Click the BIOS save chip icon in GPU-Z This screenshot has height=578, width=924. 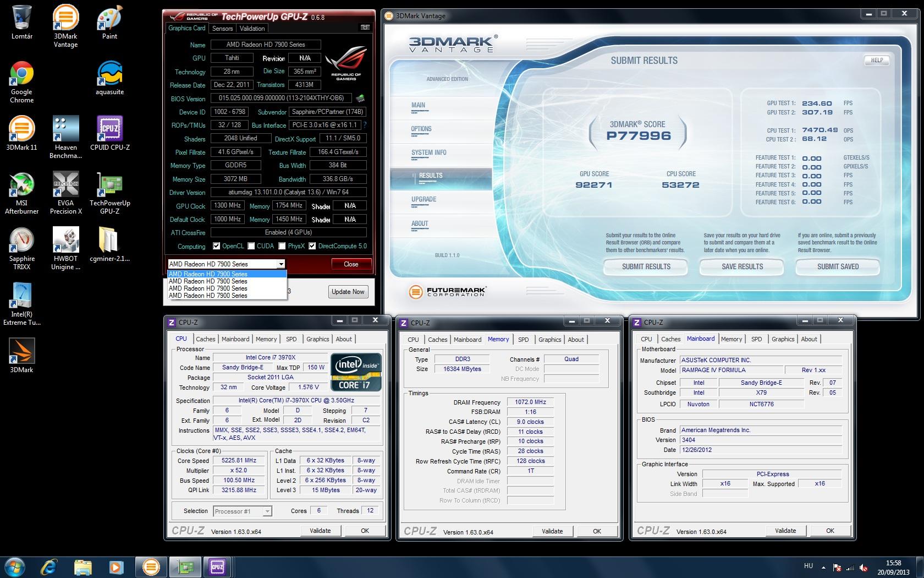360,99
